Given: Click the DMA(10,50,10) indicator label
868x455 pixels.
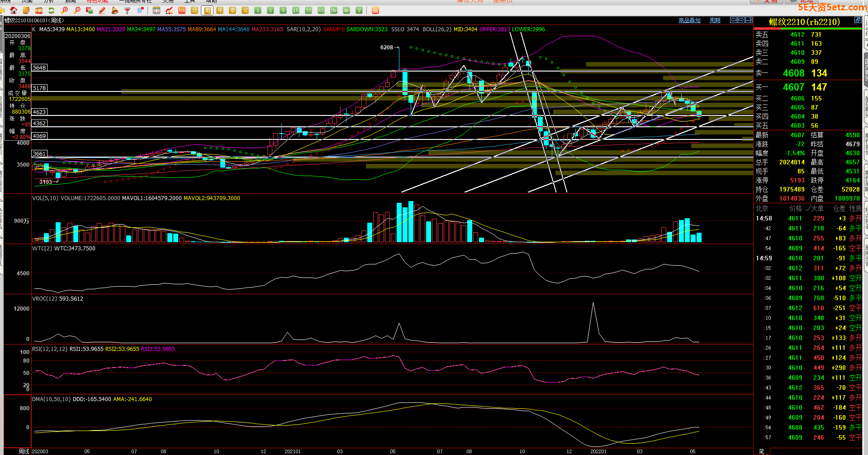Looking at the screenshot, I should [51, 399].
